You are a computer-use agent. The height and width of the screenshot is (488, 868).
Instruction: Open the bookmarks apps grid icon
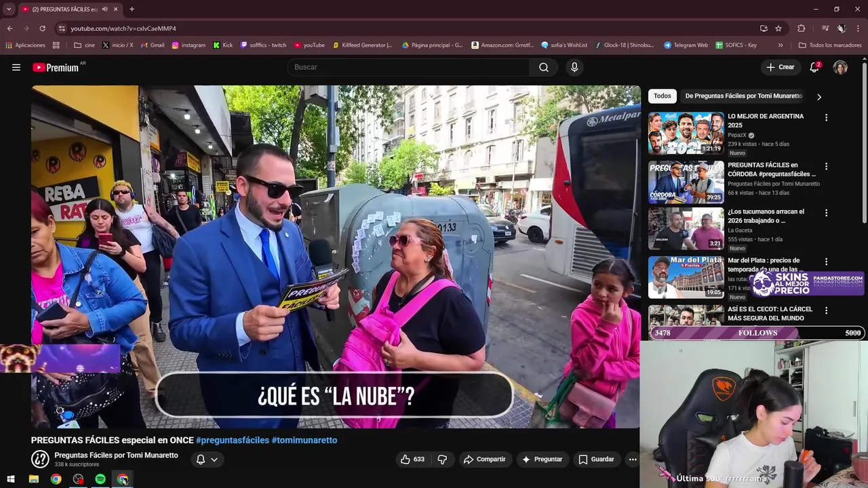[x=56, y=45]
